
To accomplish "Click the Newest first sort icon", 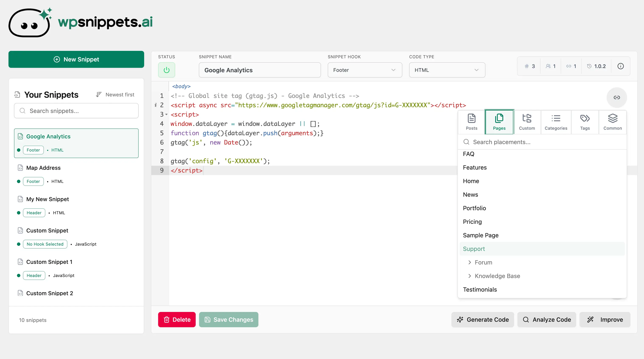I will (x=99, y=95).
